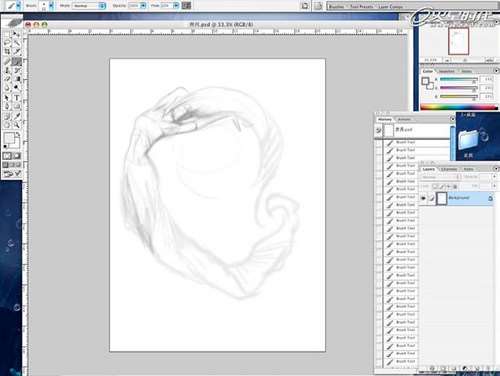The height and width of the screenshot is (376, 500).
Task: Open the Flow slider arrow in options bar
Action: point(176,6)
